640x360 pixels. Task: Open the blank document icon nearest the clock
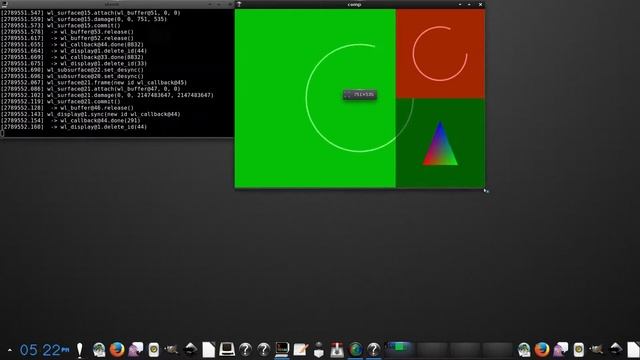[x=209, y=350]
